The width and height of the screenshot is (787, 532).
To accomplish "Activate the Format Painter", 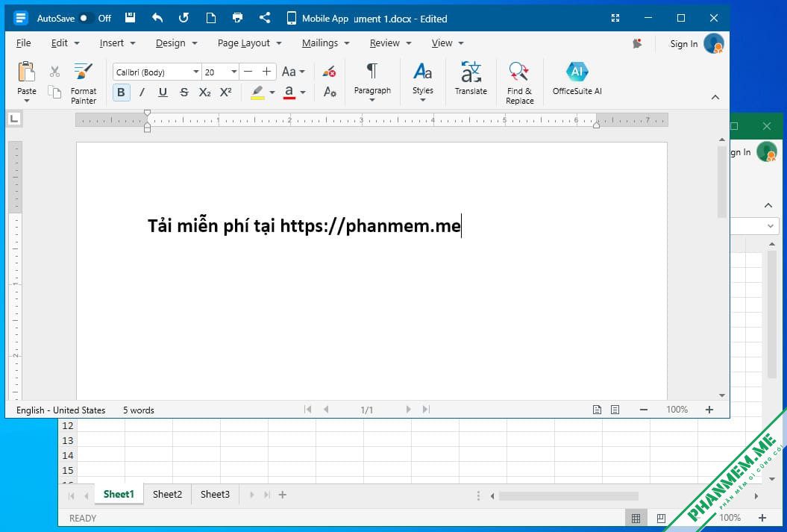I will (84, 84).
